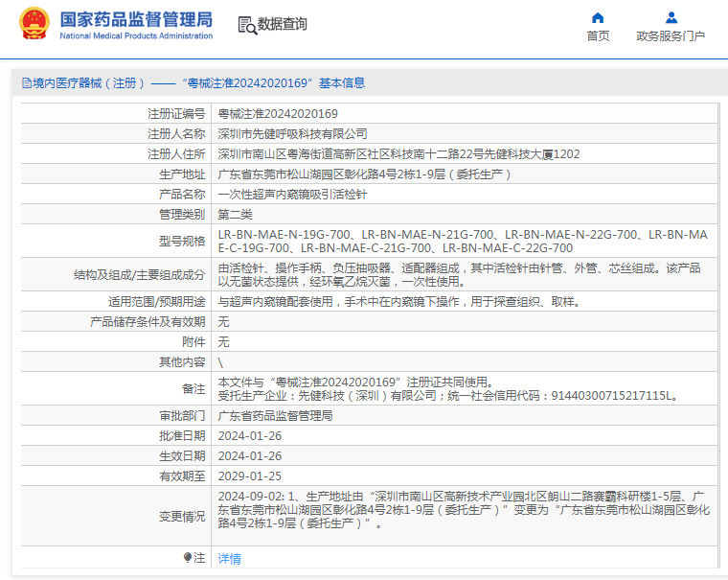Click the 生产地址 row label
Image resolution: width=728 pixels, height=580 pixels.
pos(182,174)
